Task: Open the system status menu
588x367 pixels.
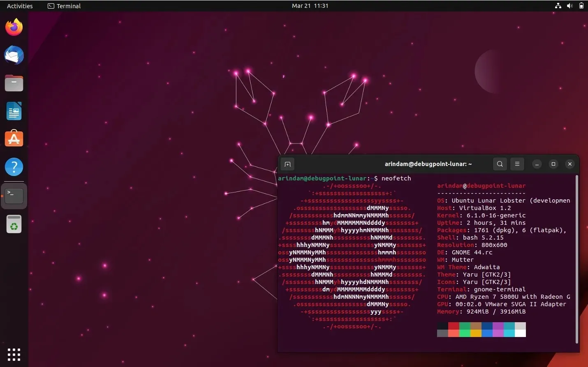Action: 581,6
